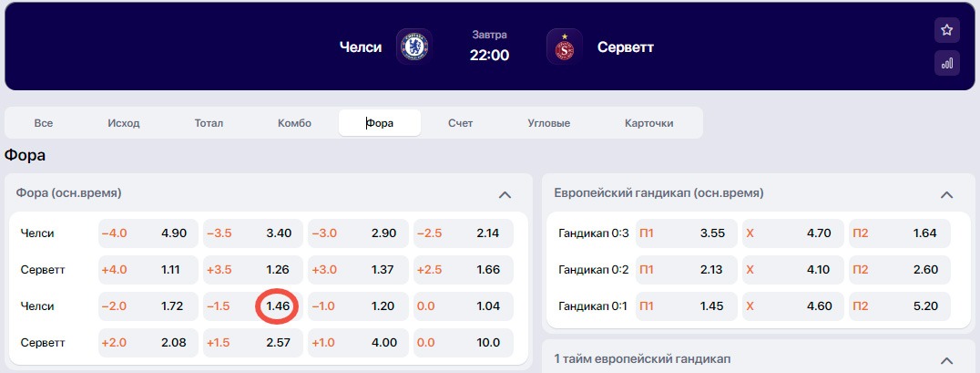The height and width of the screenshot is (373, 980).
Task: Collapse the Фора (осн.время) section
Action: point(505,194)
